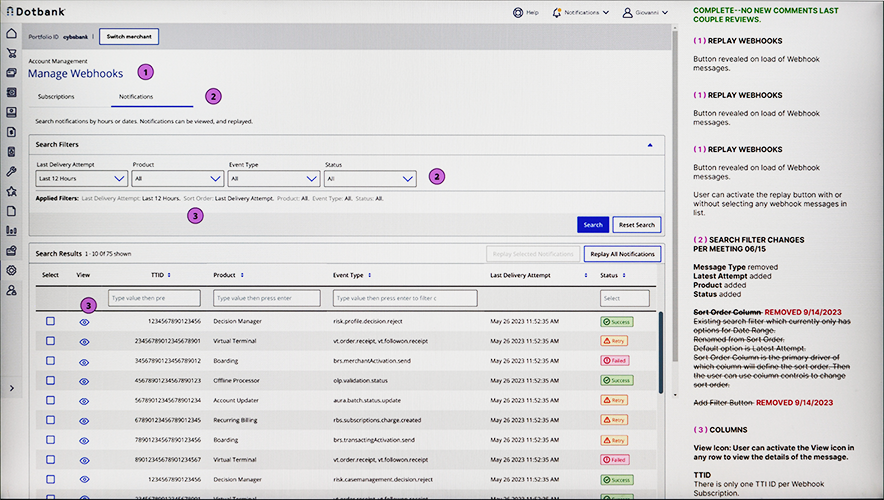The image size is (884, 500).
Task: Open the settings gear in the sidebar
Action: [x=11, y=270]
